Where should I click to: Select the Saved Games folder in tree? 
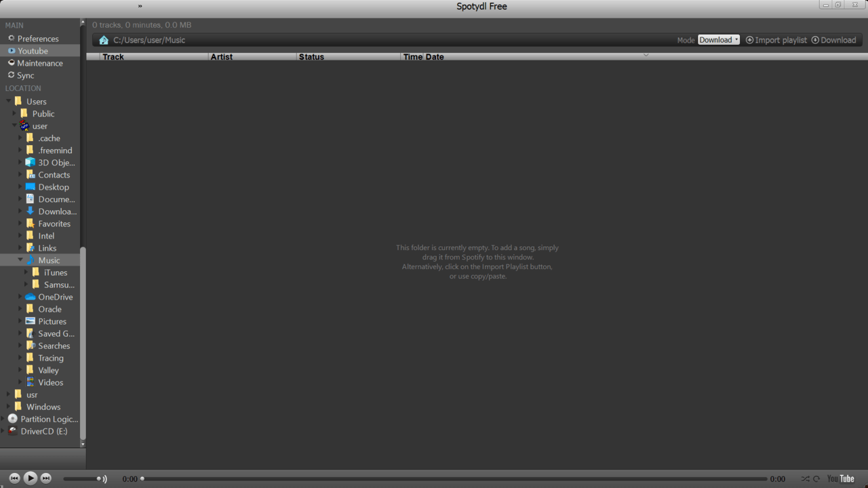click(x=56, y=333)
